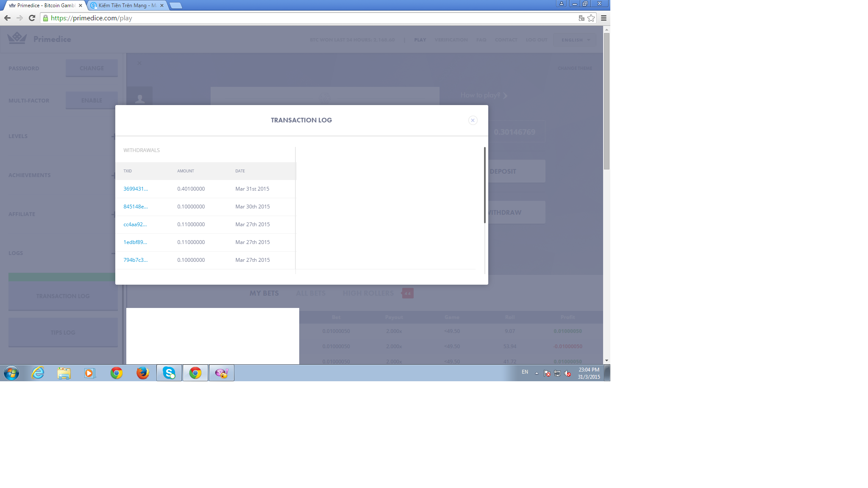868x488 pixels.
Task: Select the Primedice browser tab
Action: (45, 6)
